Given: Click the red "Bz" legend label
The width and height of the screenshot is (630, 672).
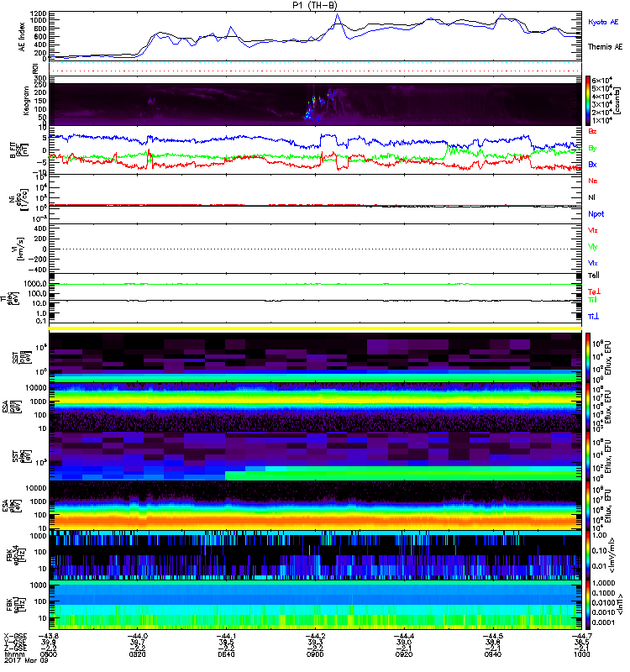Looking at the screenshot, I should (592, 132).
